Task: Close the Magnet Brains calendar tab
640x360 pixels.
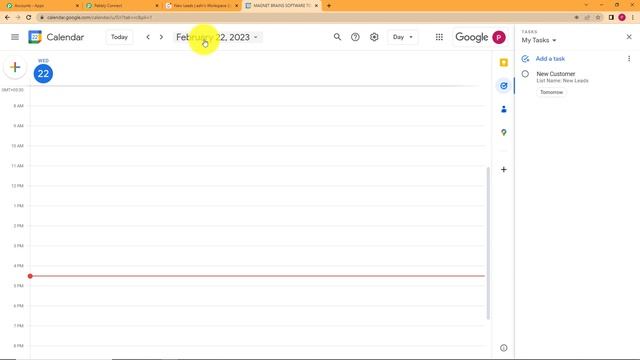Action: pyautogui.click(x=316, y=6)
